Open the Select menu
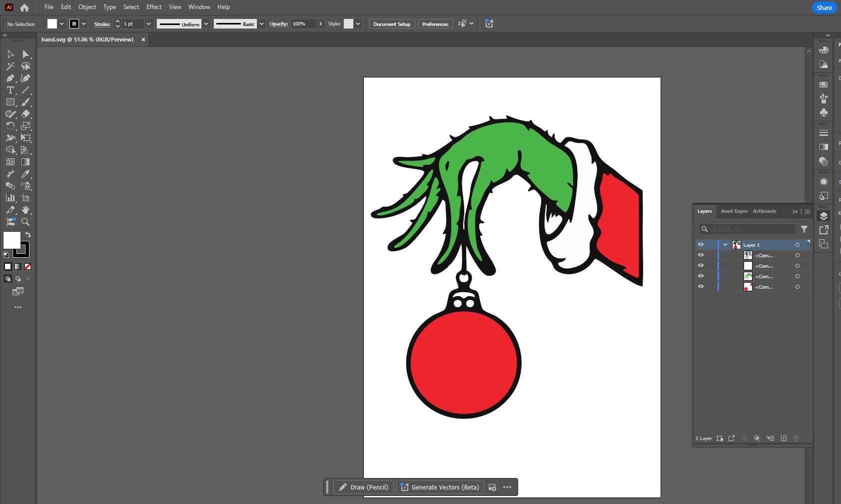Screen dimensions: 841x504 tap(130, 6)
